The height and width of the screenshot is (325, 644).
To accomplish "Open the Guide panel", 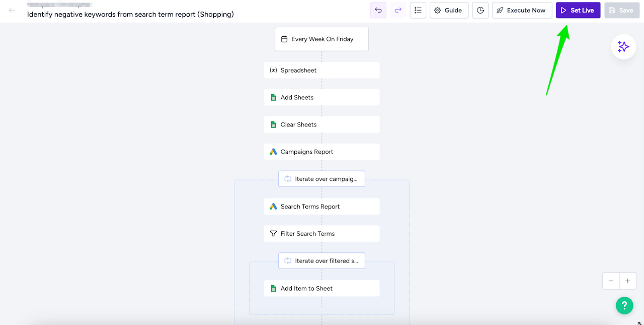I will (x=448, y=10).
